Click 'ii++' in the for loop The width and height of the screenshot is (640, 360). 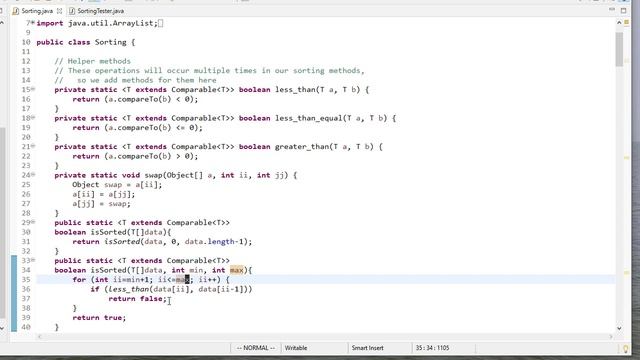pos(208,280)
